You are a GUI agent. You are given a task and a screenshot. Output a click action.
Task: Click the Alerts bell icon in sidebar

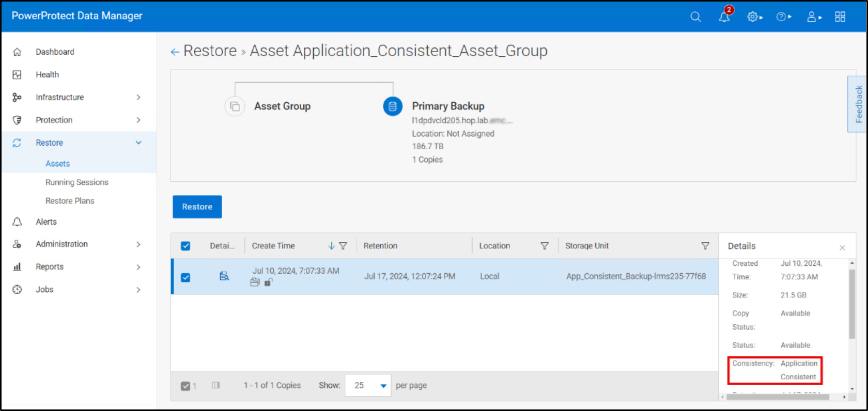pos(17,222)
